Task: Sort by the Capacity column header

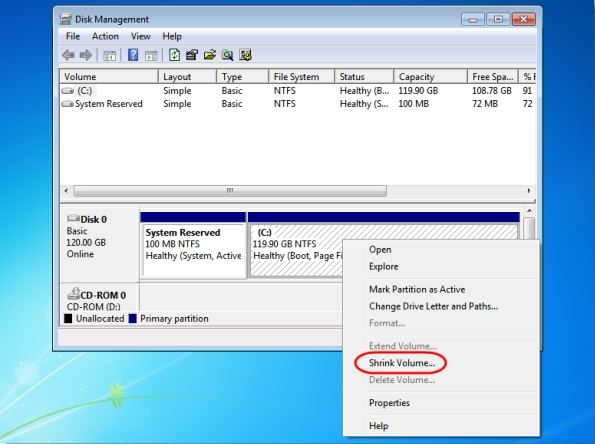Action: [431, 77]
